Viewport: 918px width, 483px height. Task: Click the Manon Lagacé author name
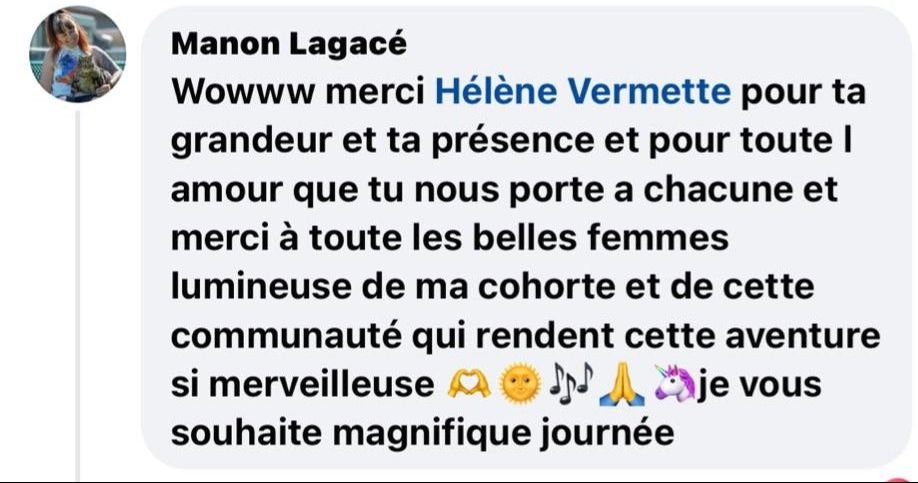coord(289,44)
